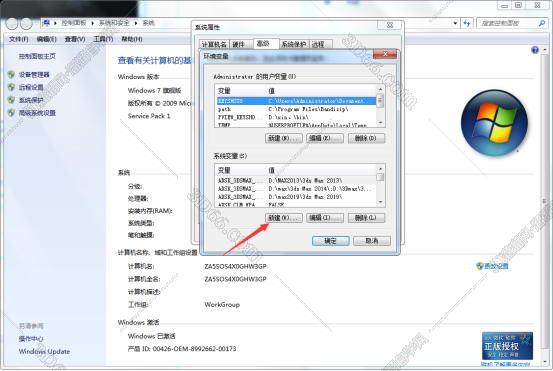Click the 系统和安全 breadcrumb segment

114,23
